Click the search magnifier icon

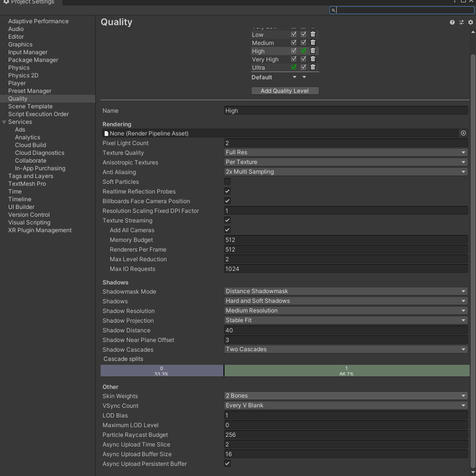[333, 10]
